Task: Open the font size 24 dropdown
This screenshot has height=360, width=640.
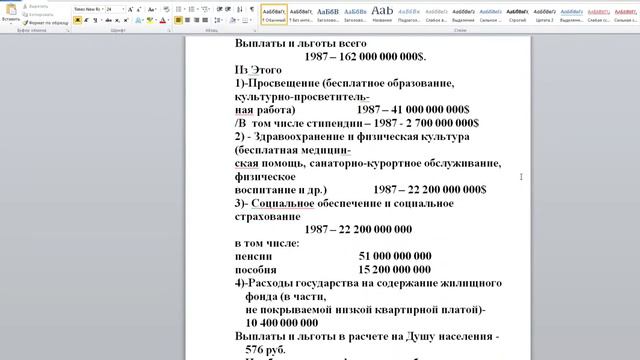Action: click(x=123, y=9)
